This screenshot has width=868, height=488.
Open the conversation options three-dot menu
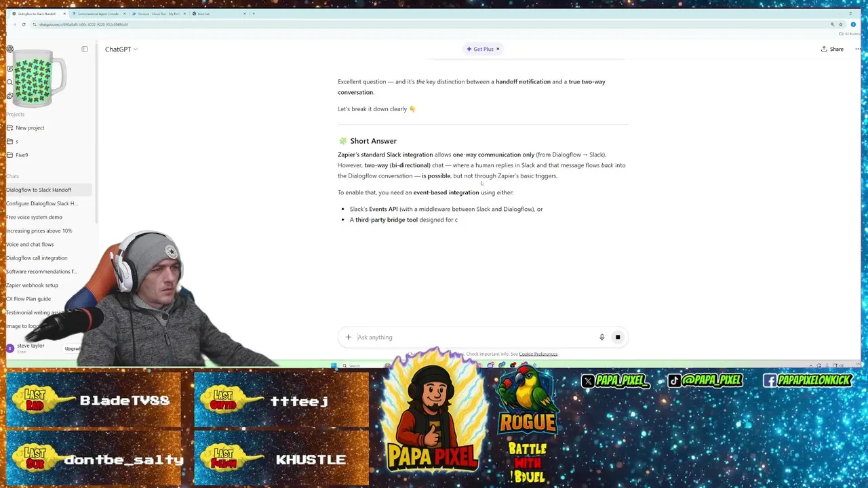click(x=858, y=49)
